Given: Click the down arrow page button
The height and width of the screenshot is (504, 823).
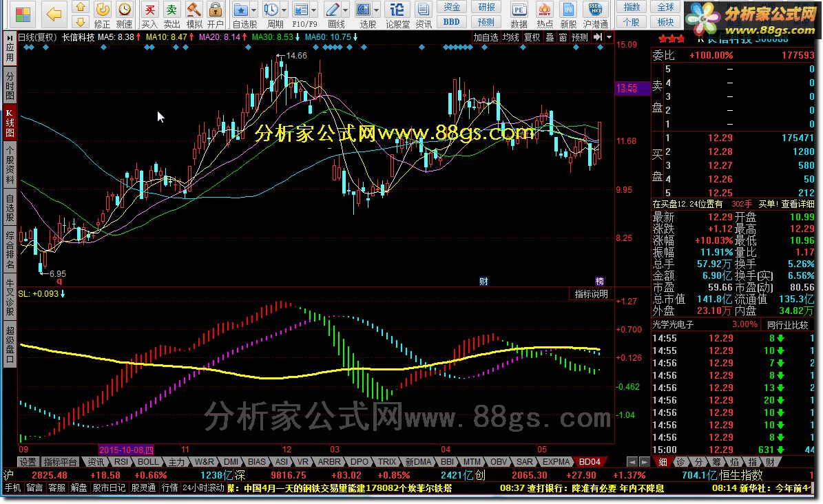Looking at the screenshot, I should (x=80, y=22).
